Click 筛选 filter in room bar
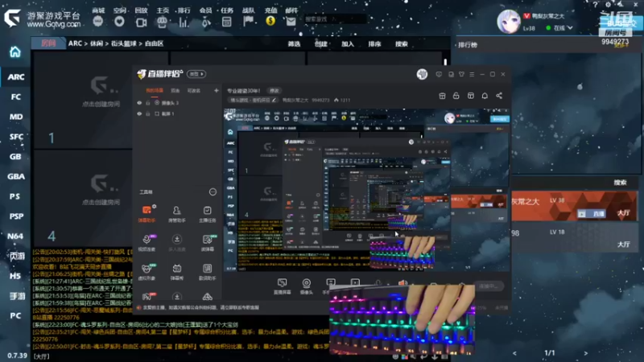This screenshot has height=362, width=644. [x=294, y=44]
